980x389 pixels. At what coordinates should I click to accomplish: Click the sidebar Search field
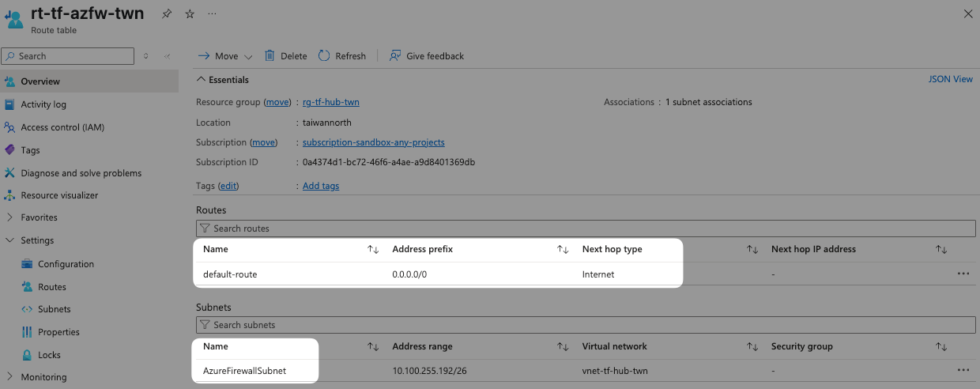(68, 56)
